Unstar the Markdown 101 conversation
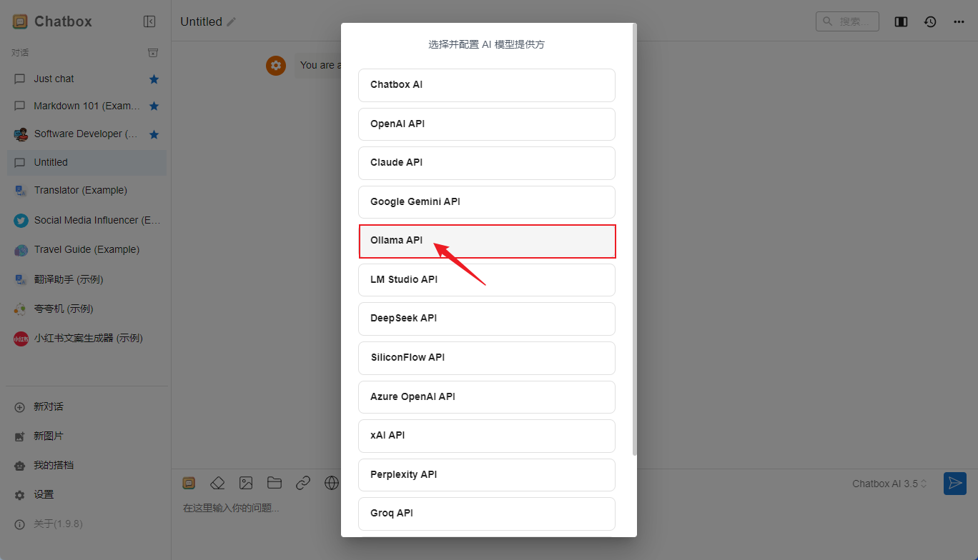978x560 pixels. click(154, 106)
